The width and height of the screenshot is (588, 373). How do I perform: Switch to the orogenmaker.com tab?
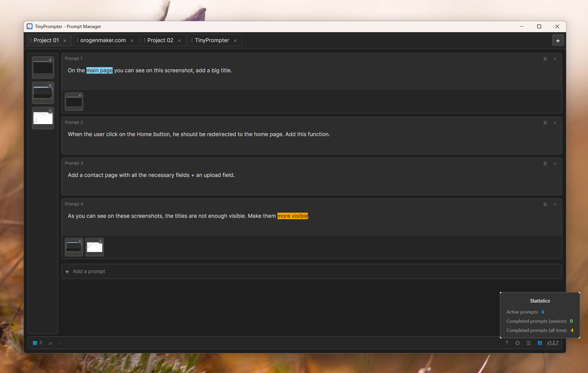tap(103, 40)
